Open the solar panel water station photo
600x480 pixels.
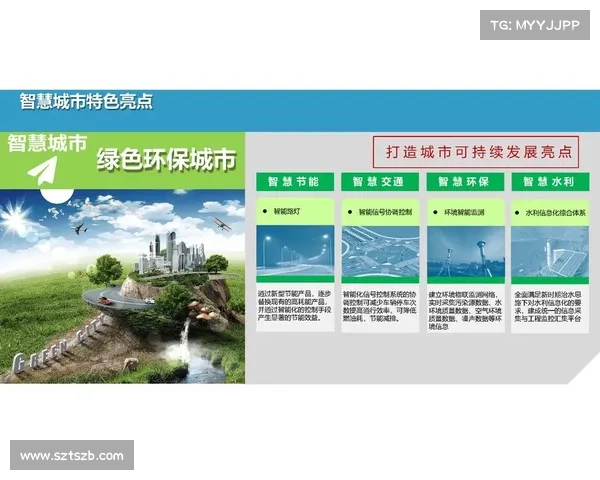coord(550,251)
